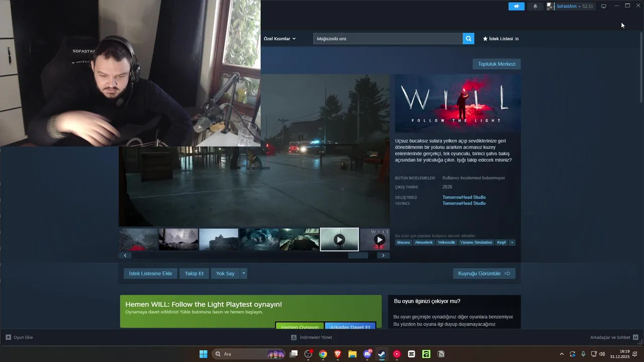This screenshot has width=644, height=362.
Task: Open OBS Studio from taskbar
Action: point(308,354)
